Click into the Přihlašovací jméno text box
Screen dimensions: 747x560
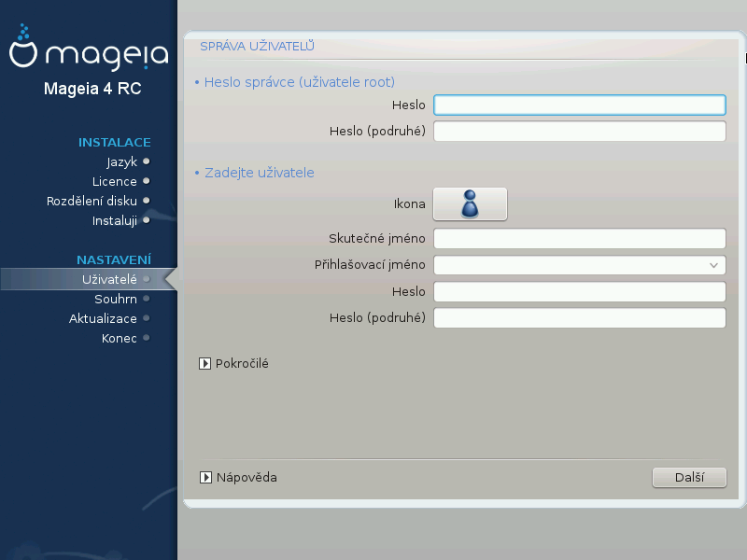570,265
